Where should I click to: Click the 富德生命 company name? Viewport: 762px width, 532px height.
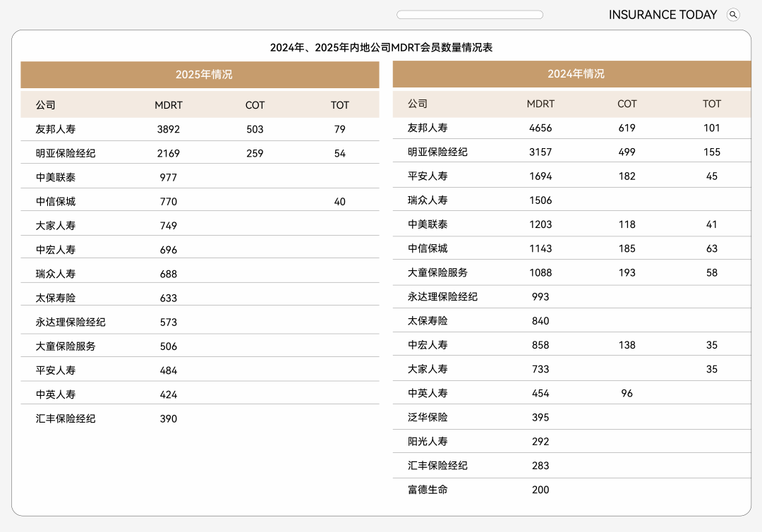(x=428, y=490)
